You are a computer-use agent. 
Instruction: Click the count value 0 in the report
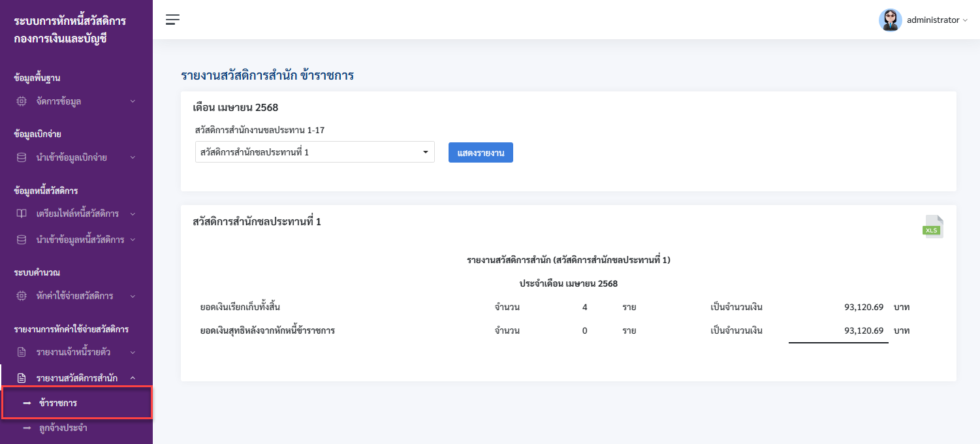(584, 330)
